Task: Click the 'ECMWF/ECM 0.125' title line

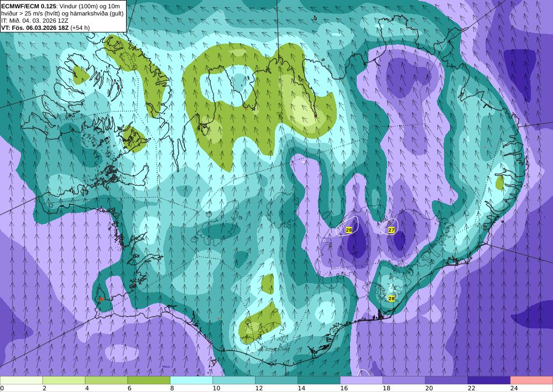Action: (x=60, y=6)
